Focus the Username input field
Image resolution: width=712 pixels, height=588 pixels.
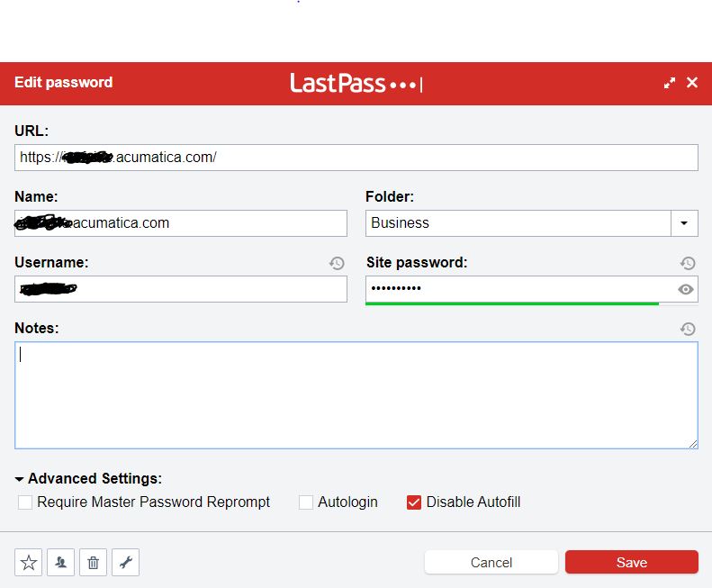tap(181, 289)
